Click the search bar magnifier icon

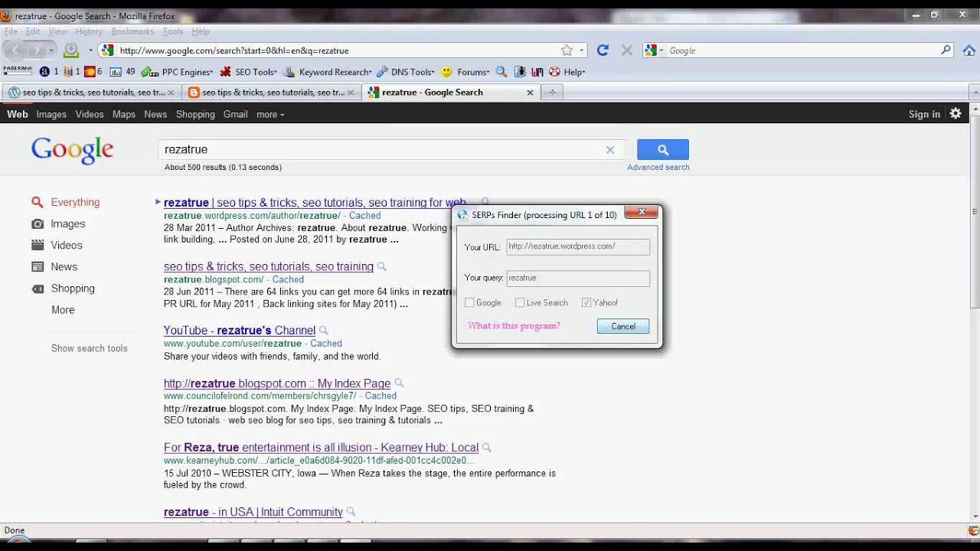(946, 51)
